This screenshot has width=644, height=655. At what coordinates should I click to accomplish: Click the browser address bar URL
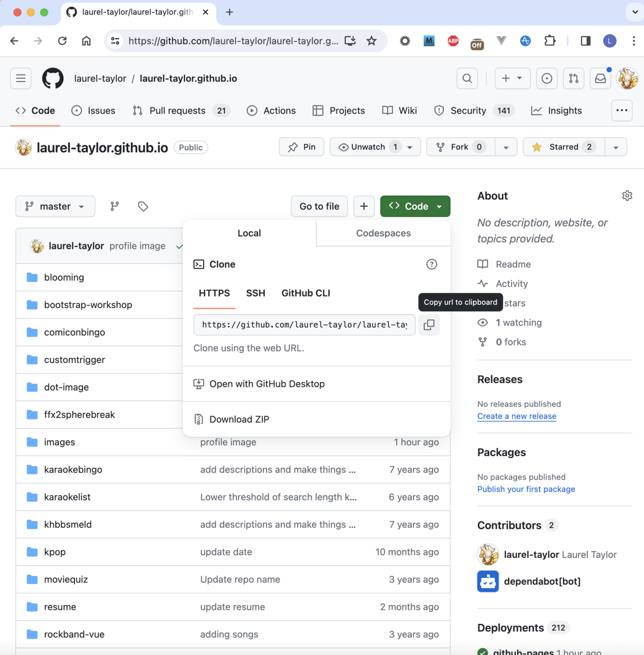click(x=233, y=41)
